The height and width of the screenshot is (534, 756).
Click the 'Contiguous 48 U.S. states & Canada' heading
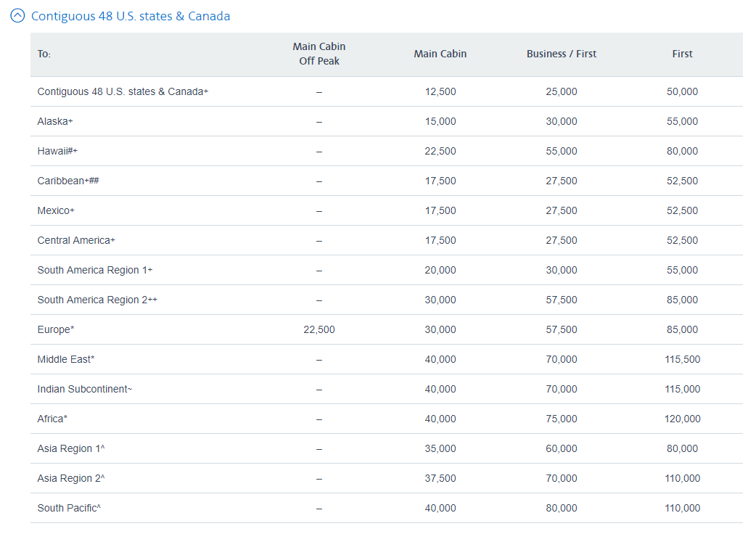pos(131,16)
